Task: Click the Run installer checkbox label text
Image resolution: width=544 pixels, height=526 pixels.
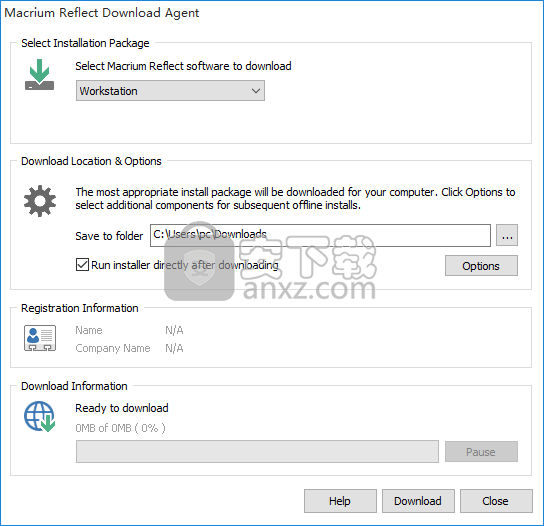Action: 185,265
